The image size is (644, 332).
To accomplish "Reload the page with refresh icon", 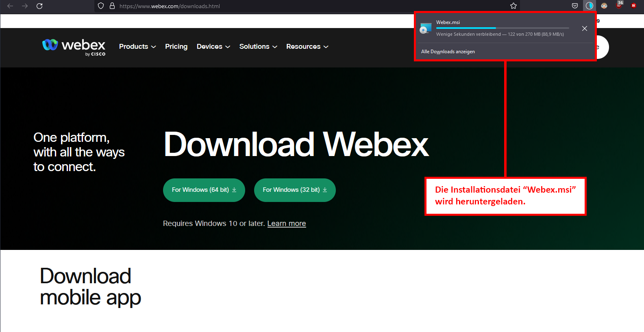I will [39, 6].
